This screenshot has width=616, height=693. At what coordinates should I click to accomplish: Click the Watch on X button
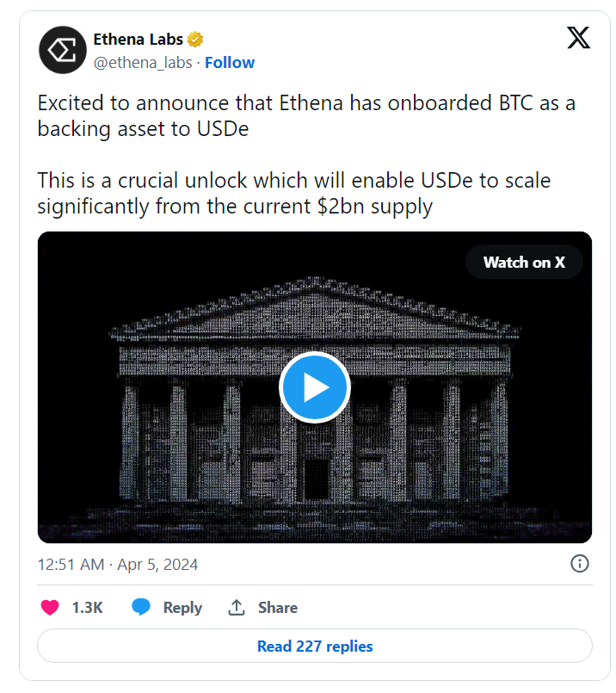click(x=524, y=262)
